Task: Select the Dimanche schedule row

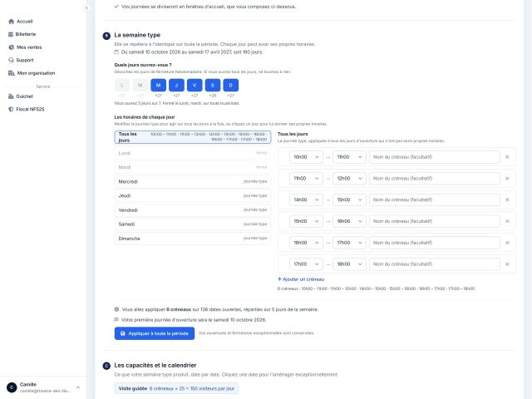Action: pyautogui.click(x=193, y=239)
